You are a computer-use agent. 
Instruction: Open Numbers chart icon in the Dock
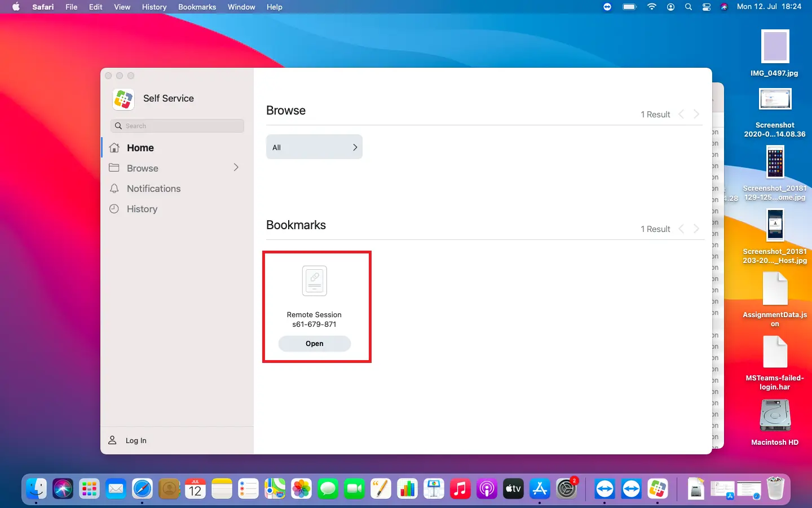(407, 488)
